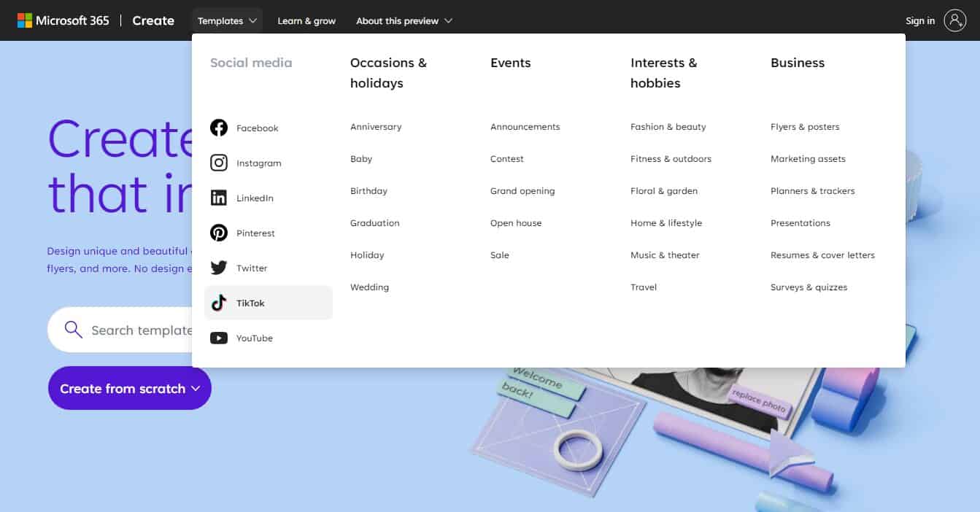
Task: Click the Grand opening link under Events
Action: click(x=522, y=190)
